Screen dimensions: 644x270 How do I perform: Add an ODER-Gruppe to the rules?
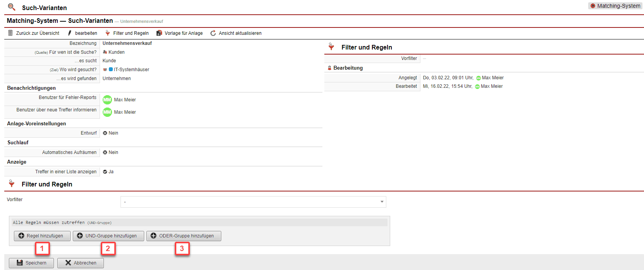184,236
